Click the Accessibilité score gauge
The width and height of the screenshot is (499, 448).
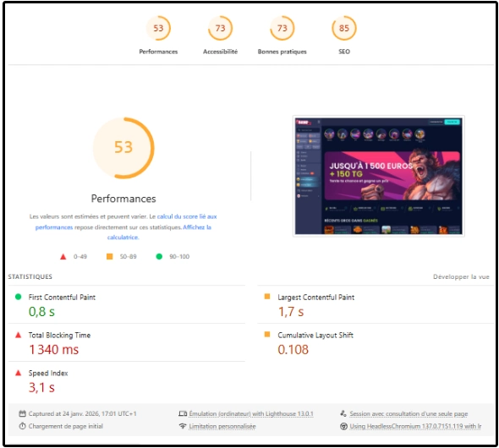[x=220, y=28]
